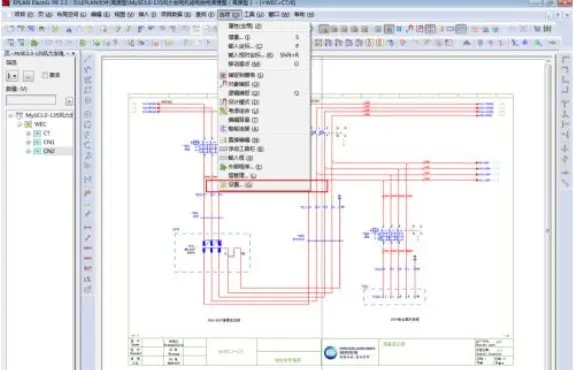Expand the CN2 page node
Screen dimensions: 573x370
tap(28, 151)
